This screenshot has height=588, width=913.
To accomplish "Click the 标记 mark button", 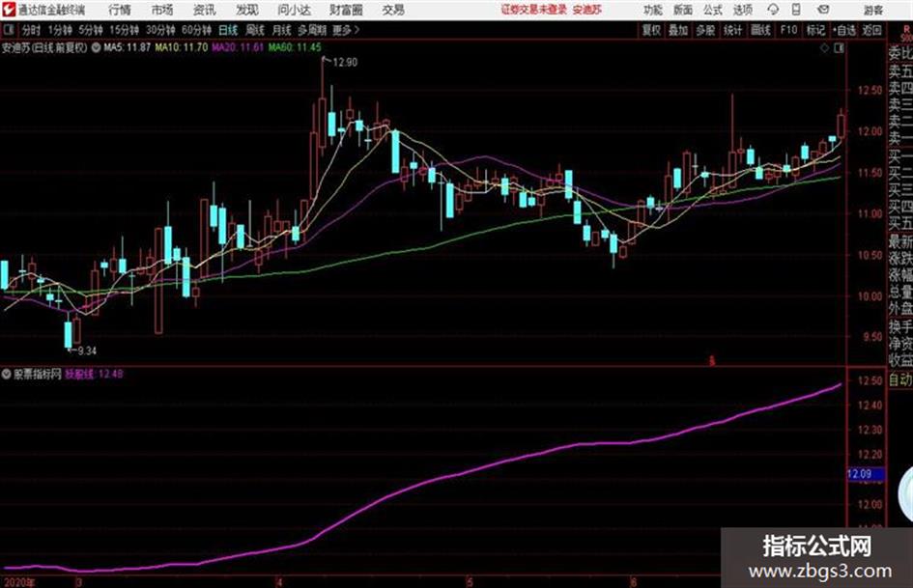I will (x=815, y=30).
